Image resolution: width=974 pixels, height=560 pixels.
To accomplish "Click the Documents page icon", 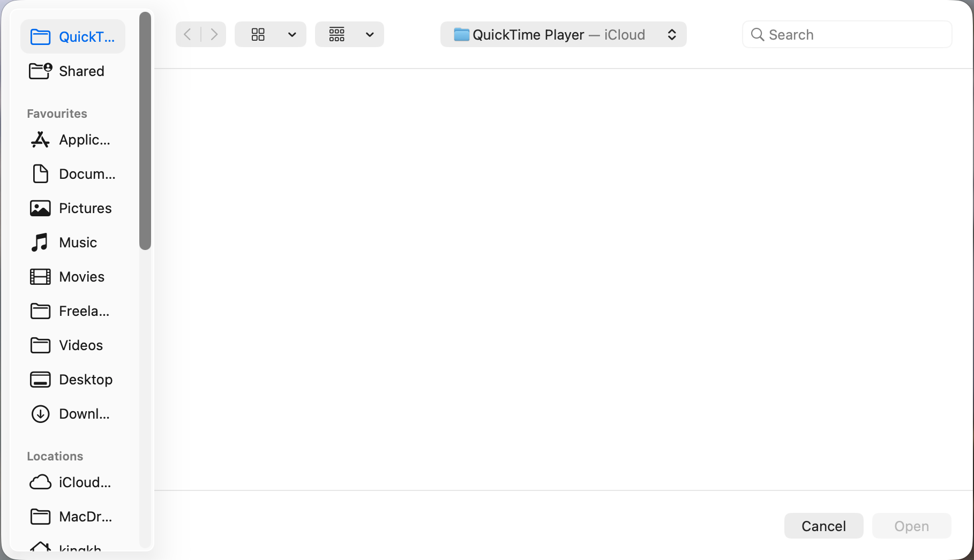I will (x=40, y=174).
